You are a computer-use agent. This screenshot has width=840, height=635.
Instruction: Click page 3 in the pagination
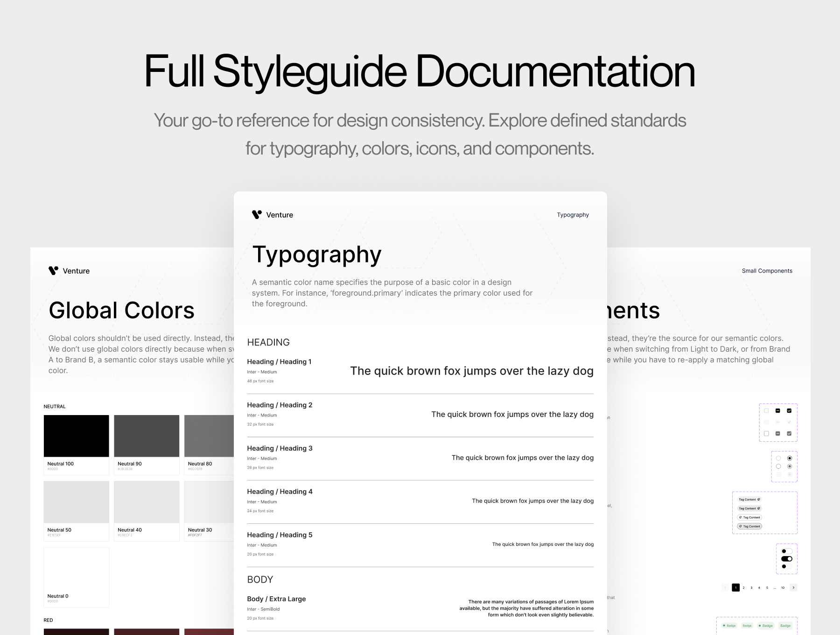click(x=751, y=588)
